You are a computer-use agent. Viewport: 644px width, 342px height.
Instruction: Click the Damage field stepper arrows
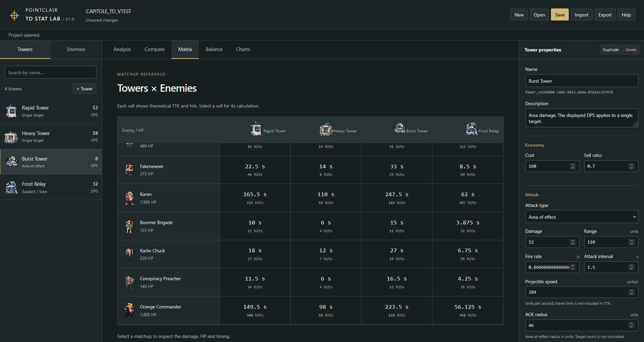point(573,242)
